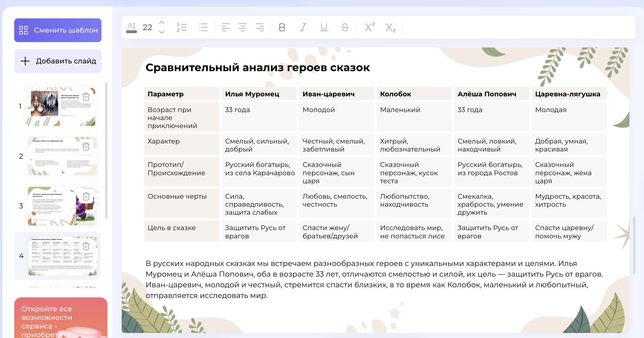Click the Цель в сказке cell
Screen dimensions: 644x338
(x=182, y=231)
